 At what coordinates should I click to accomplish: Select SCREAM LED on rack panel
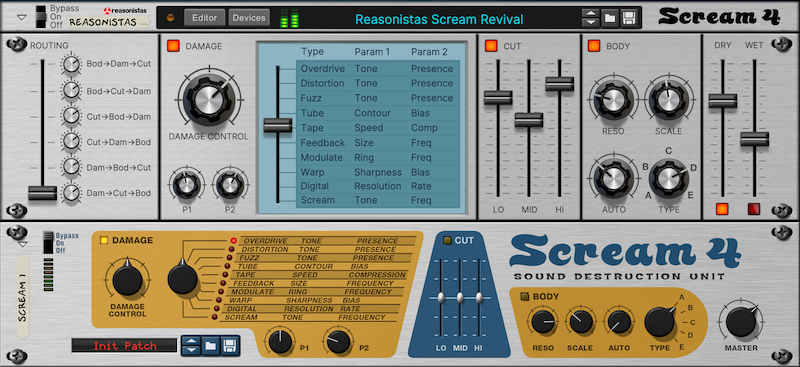(x=214, y=317)
